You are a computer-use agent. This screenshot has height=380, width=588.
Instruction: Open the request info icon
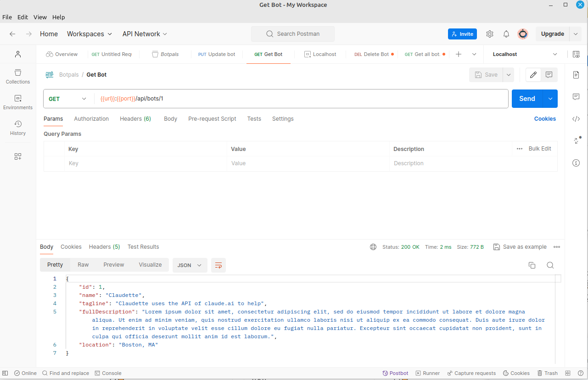pos(576,163)
